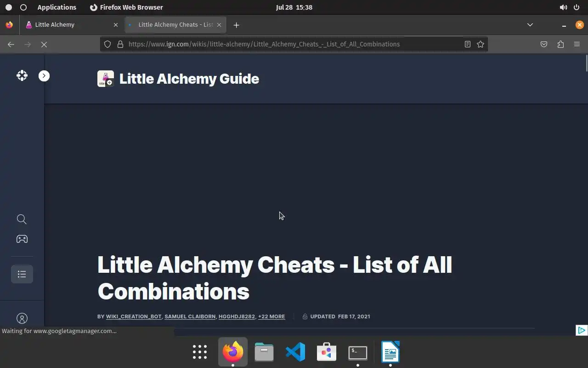Open the Files manager from the dock
This screenshot has width=588, height=368.
264,352
